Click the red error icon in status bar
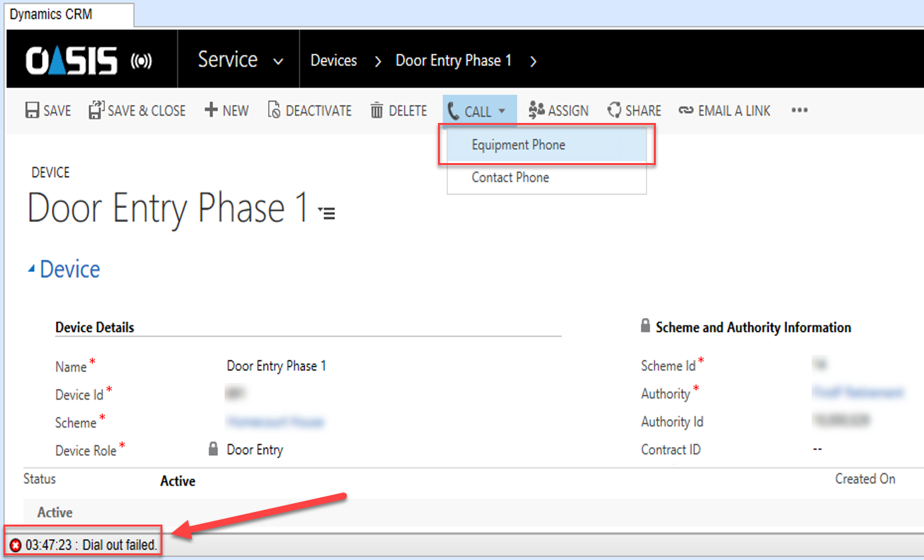Image resolution: width=924 pixels, height=560 pixels. pyautogui.click(x=15, y=546)
